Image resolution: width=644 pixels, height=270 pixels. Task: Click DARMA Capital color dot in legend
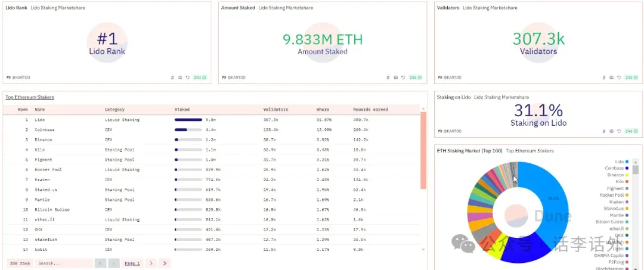[627, 255]
